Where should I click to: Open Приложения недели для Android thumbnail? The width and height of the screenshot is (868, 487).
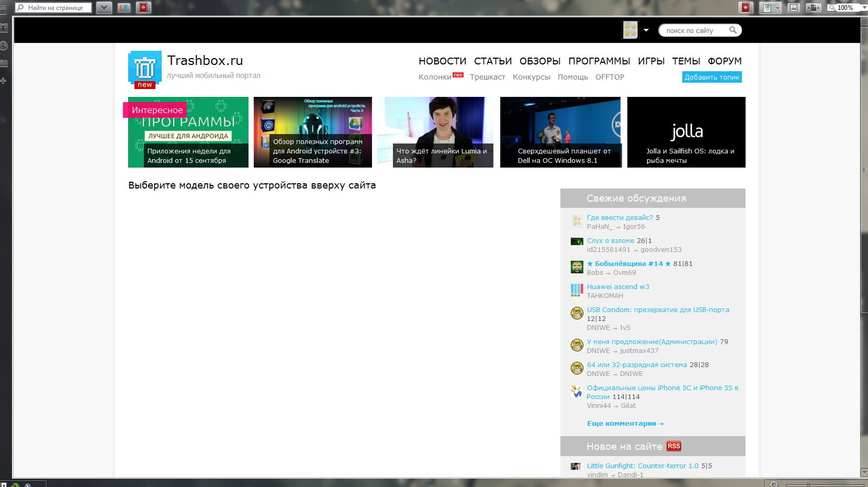[188, 132]
